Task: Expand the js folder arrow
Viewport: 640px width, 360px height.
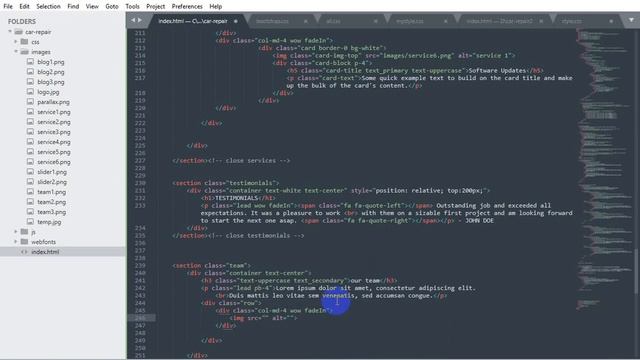Action: coord(16,231)
